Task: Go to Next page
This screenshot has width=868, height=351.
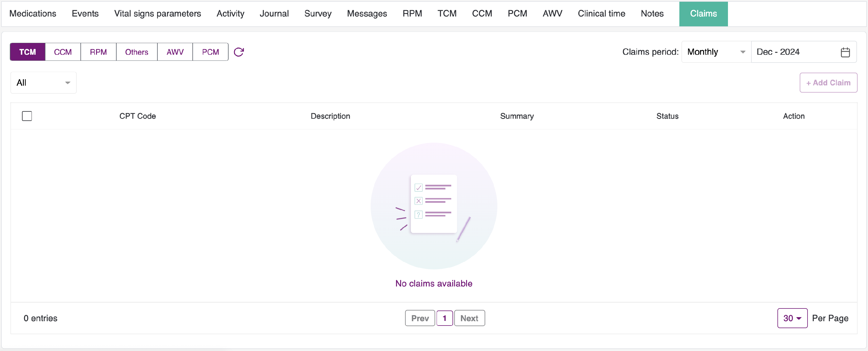Action: pyautogui.click(x=469, y=318)
